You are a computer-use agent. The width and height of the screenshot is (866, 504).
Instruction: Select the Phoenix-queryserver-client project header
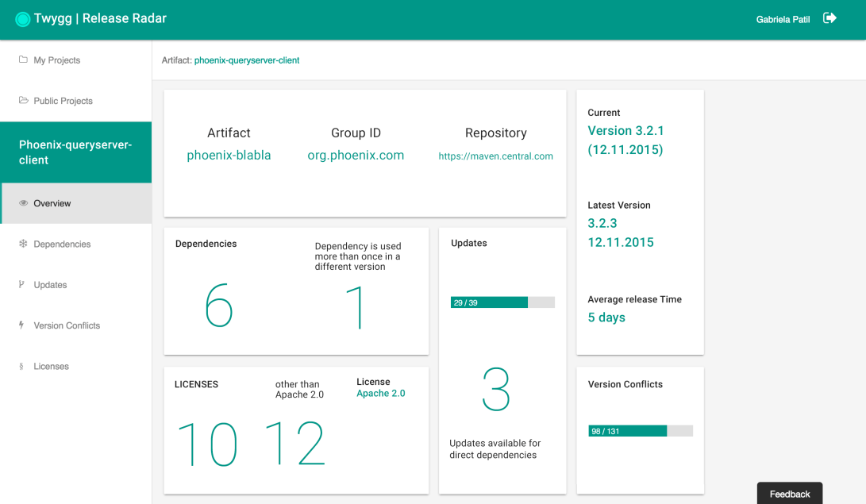pyautogui.click(x=75, y=152)
